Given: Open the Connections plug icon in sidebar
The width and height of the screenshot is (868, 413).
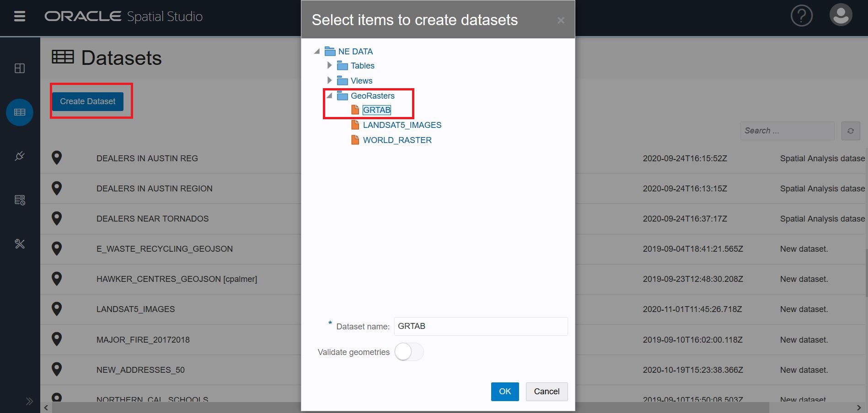Looking at the screenshot, I should click(x=20, y=156).
